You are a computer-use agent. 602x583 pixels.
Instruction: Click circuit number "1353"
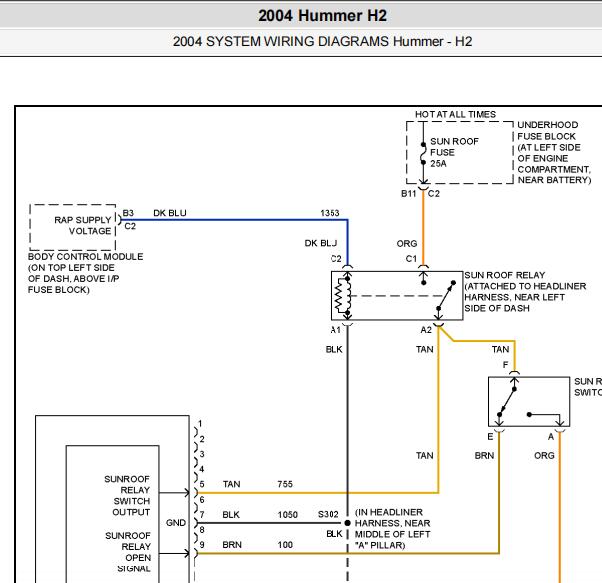point(330,213)
